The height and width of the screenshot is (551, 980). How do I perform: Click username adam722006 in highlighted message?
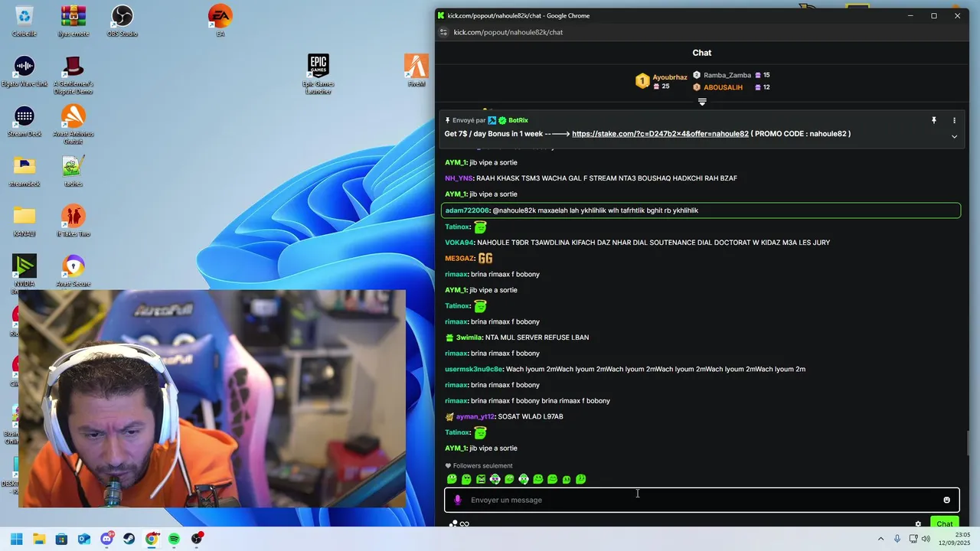[467, 210]
